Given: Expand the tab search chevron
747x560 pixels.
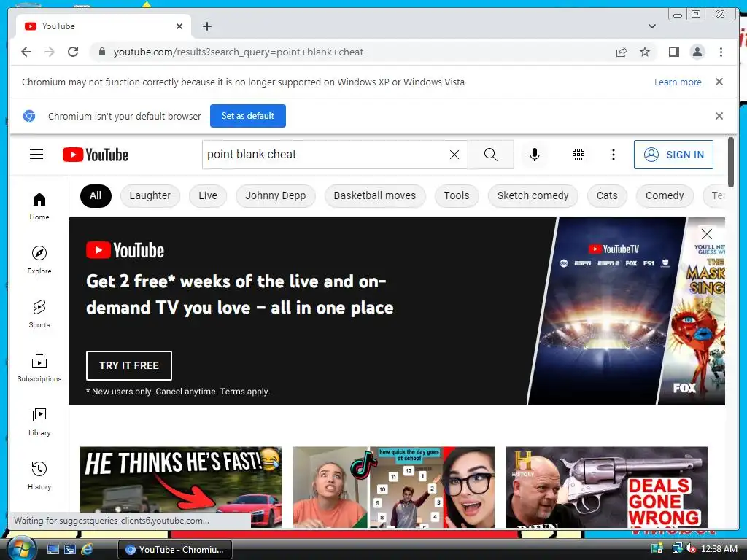Looking at the screenshot, I should pyautogui.click(x=652, y=26).
